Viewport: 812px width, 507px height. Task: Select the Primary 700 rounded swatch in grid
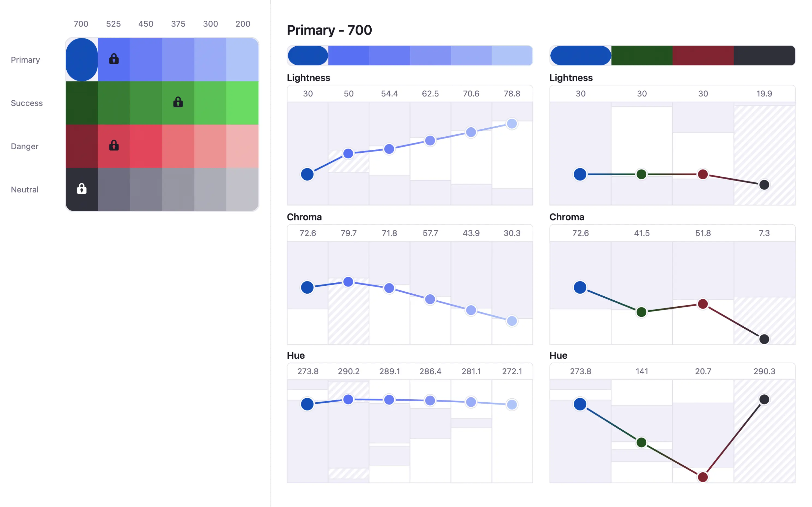[x=82, y=59]
